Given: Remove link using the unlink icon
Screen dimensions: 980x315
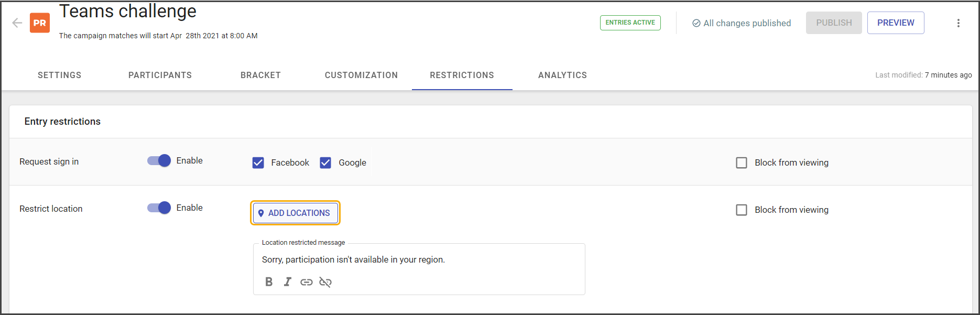Looking at the screenshot, I should (325, 282).
